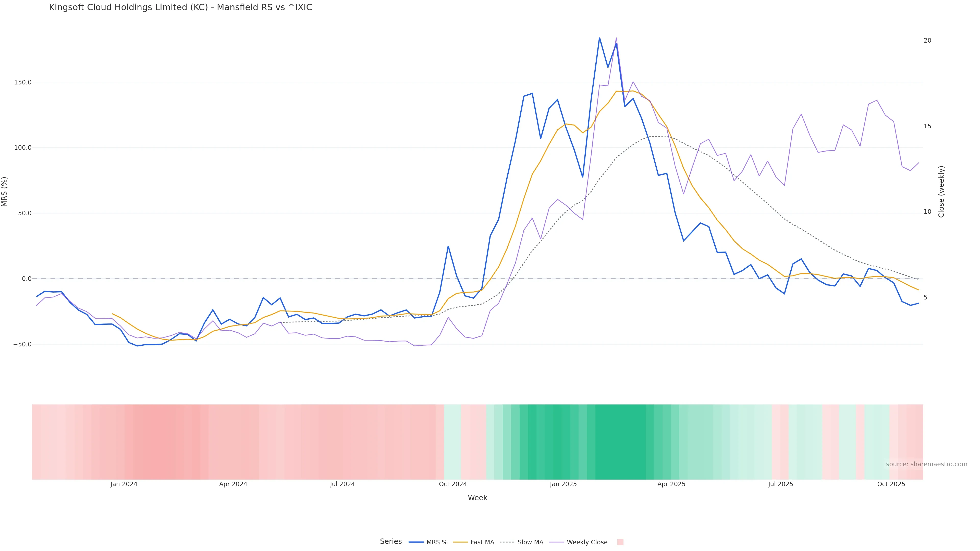
Task: Click the purple Weekly Close legend line
Action: [557, 542]
